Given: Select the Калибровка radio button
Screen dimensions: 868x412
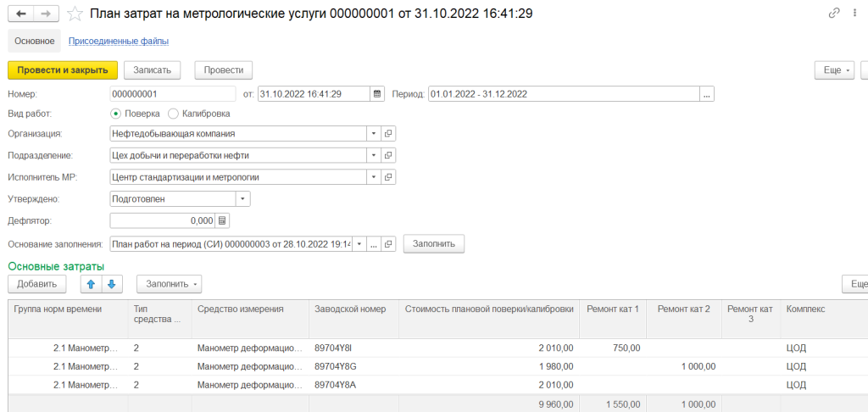Looking at the screenshot, I should (x=174, y=114).
